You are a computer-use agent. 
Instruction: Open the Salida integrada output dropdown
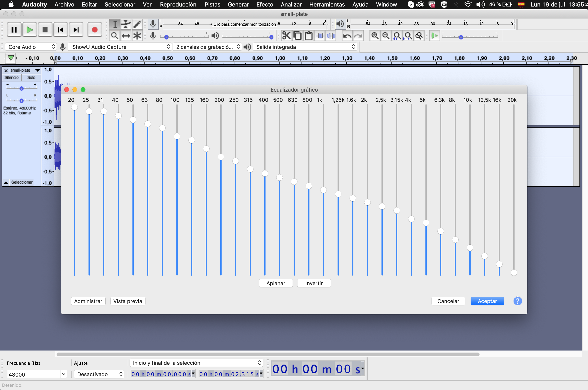pyautogui.click(x=305, y=47)
